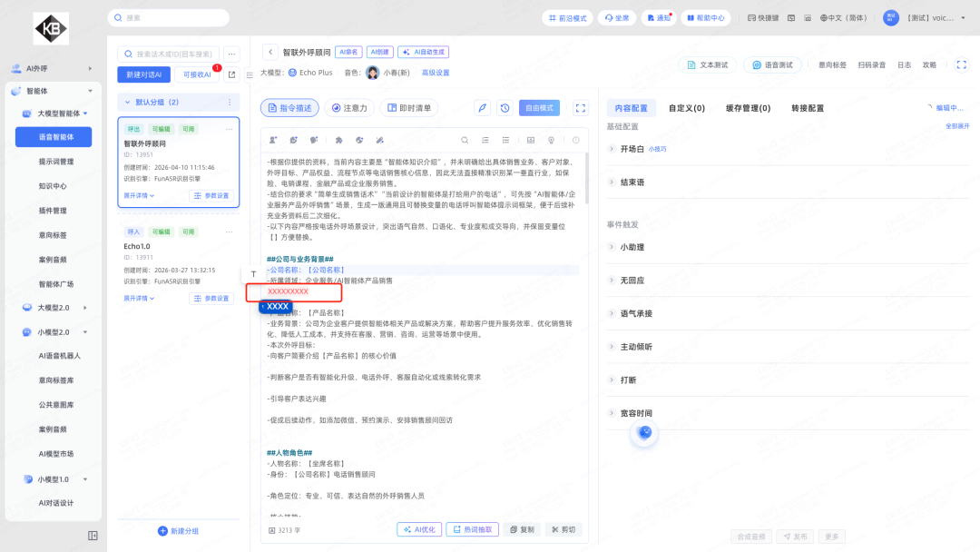Screen dimensions: 980x552
Task: Click the 搜索话术或ID search field
Action: point(172,54)
